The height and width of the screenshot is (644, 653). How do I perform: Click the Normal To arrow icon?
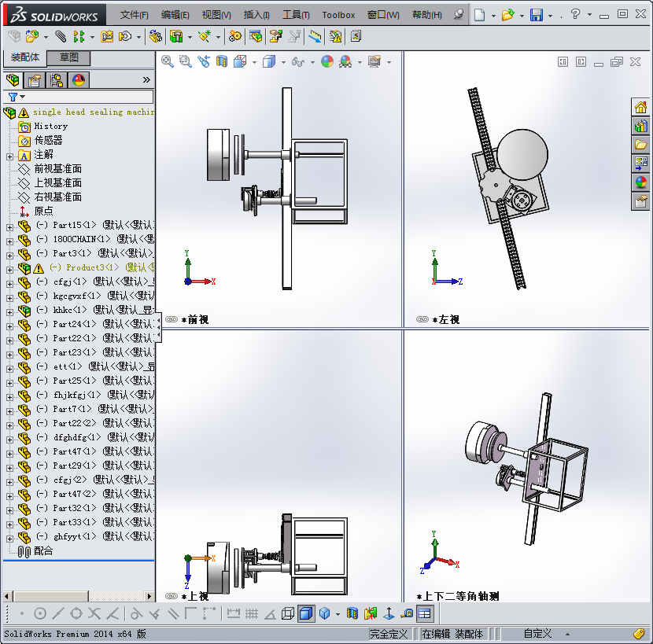pyautogui.click(x=389, y=613)
